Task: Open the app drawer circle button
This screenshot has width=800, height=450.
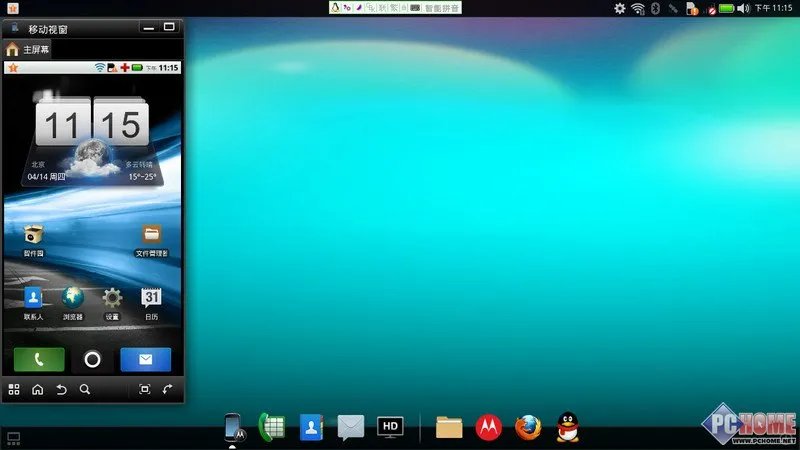Action: (92, 359)
